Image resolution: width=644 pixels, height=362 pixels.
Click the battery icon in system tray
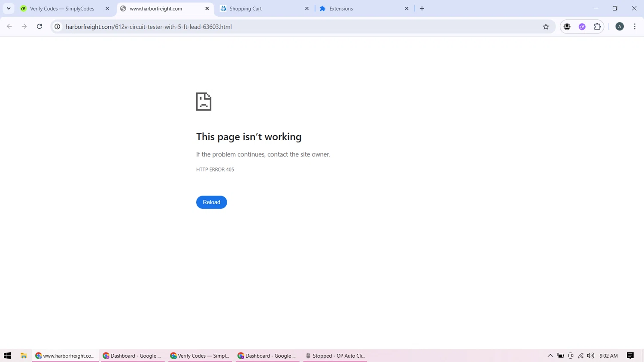[560, 356]
